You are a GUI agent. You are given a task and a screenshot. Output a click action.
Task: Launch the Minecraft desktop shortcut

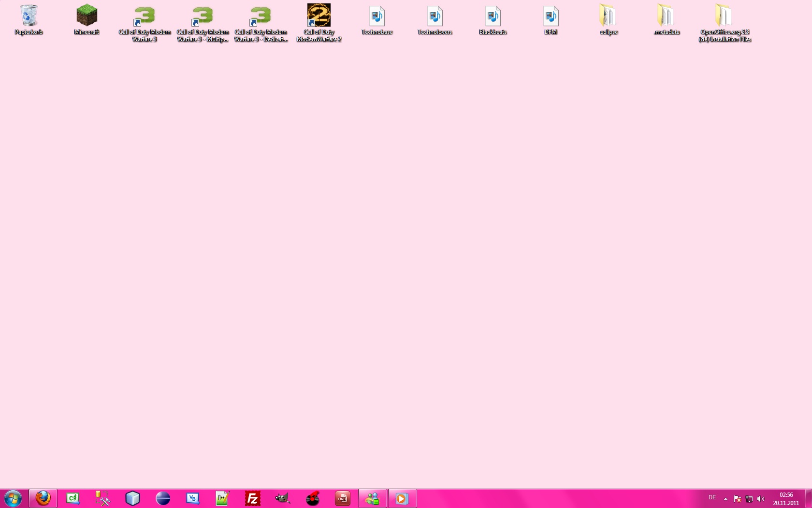87,16
